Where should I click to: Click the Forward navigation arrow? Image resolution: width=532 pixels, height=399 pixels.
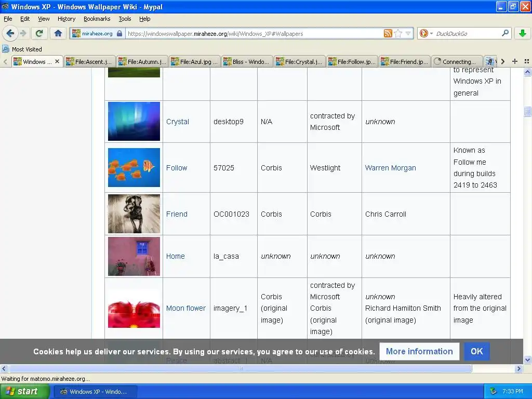23,33
